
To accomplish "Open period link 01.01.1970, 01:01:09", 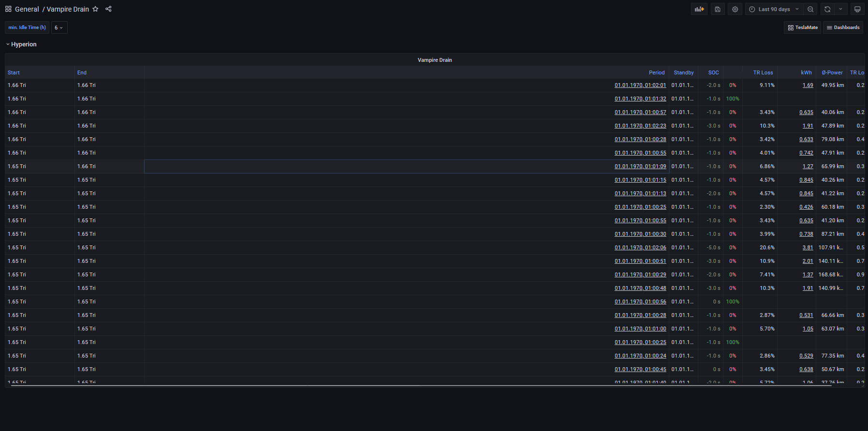I will point(640,166).
